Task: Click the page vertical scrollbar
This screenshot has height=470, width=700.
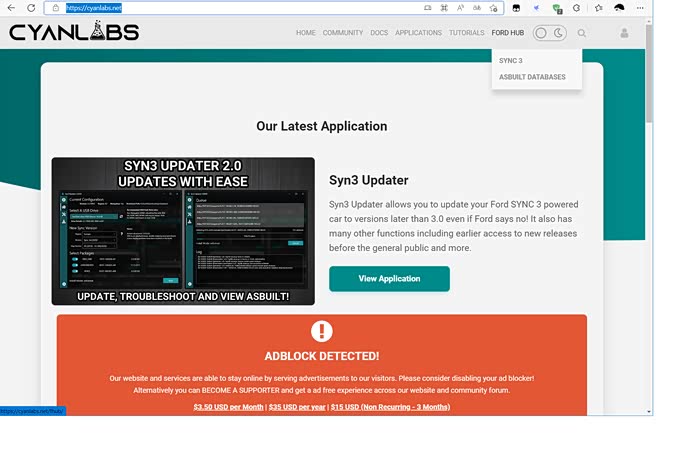Action: (649, 200)
